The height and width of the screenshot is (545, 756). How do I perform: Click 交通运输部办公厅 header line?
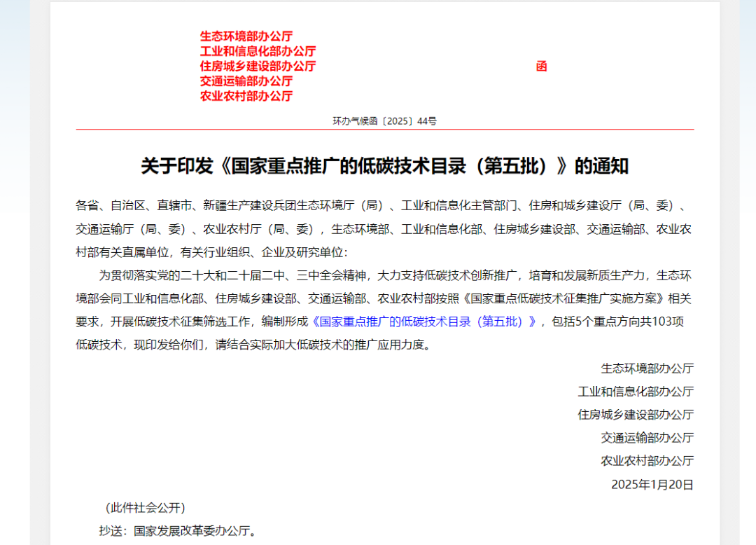point(244,81)
